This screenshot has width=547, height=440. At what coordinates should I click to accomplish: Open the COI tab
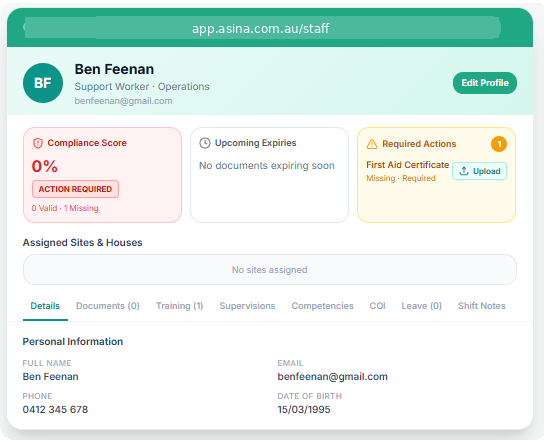[x=377, y=306]
